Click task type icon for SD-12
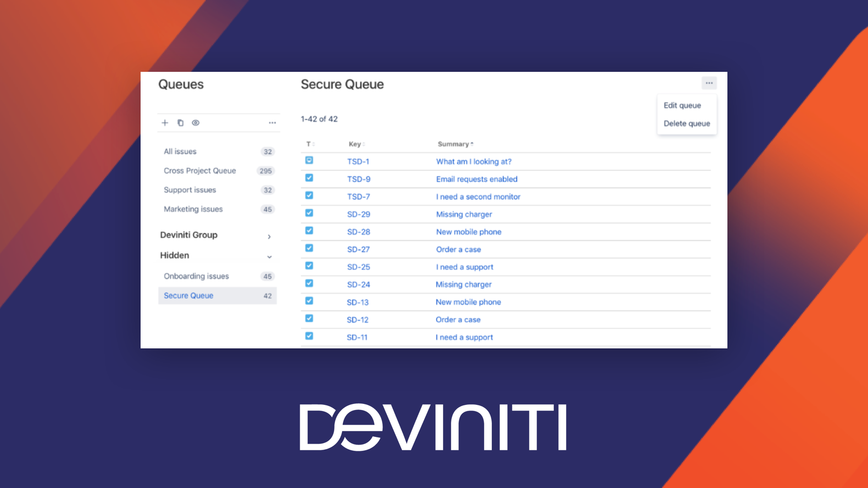Viewport: 868px width, 488px height. point(309,319)
